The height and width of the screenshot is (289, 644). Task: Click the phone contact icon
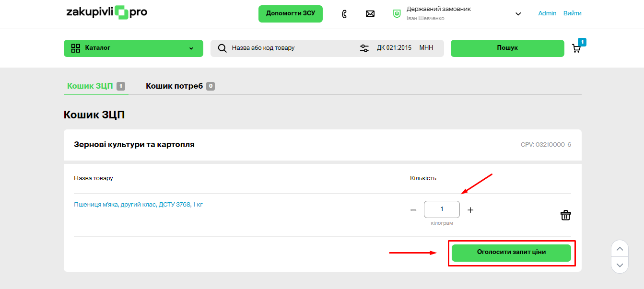[x=344, y=14]
